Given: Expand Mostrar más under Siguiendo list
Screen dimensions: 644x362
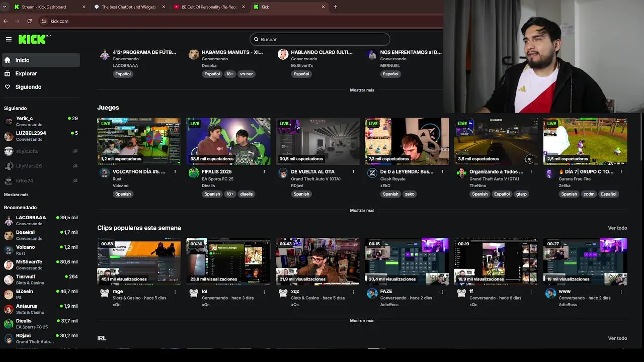Looking at the screenshot, I should tap(16, 195).
